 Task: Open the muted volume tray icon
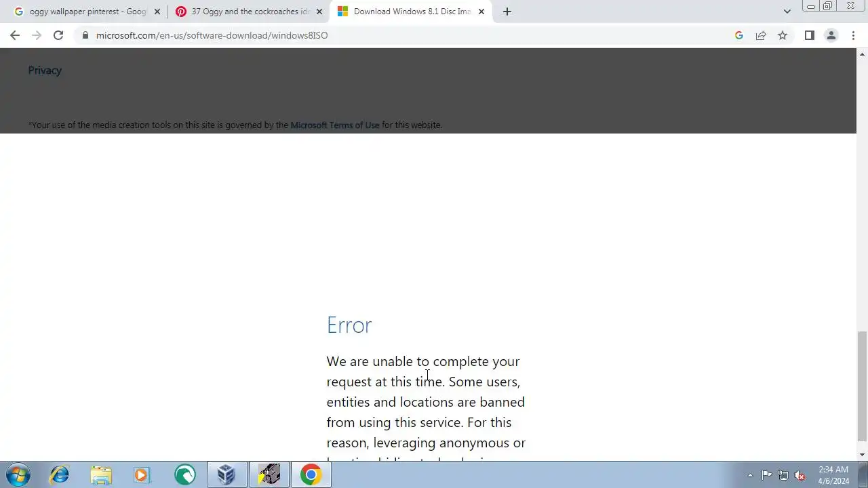coord(800,475)
